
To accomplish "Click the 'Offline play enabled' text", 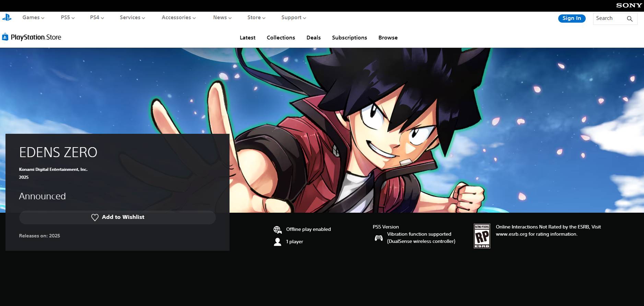I will coord(308,229).
